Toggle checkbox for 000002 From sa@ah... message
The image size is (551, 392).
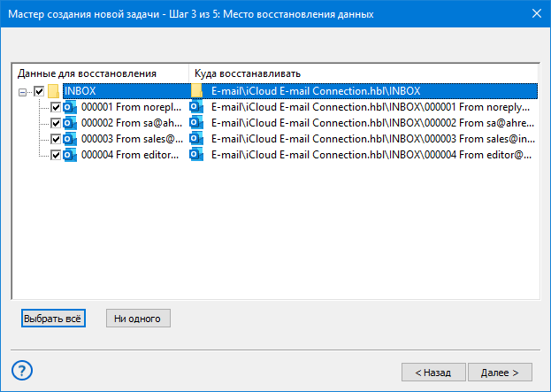pyautogui.click(x=56, y=123)
